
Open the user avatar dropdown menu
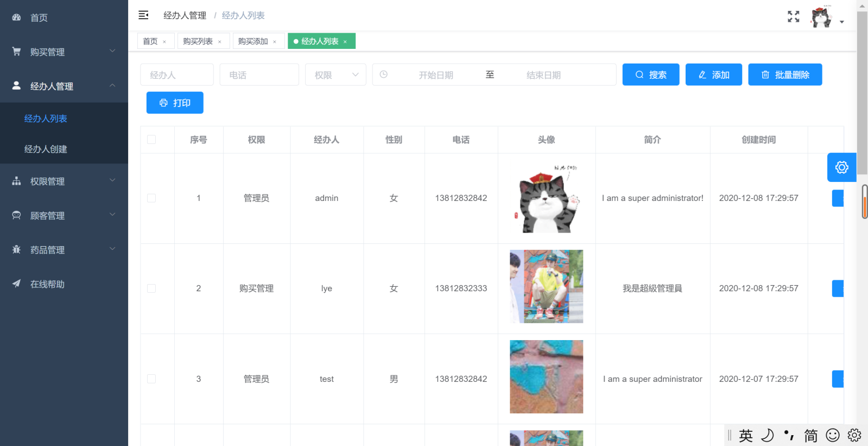827,17
